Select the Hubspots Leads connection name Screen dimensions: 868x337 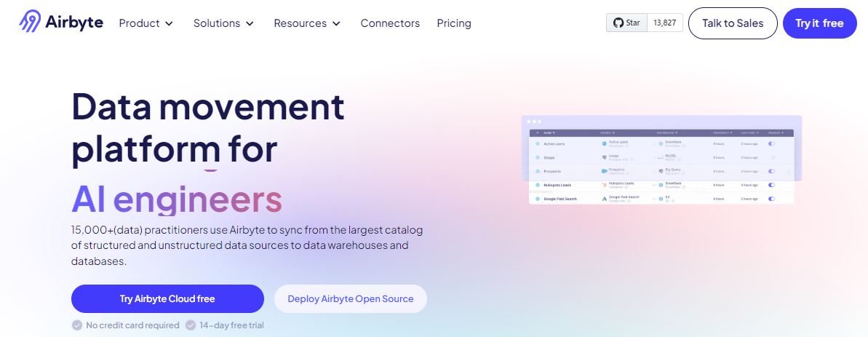[x=557, y=185]
